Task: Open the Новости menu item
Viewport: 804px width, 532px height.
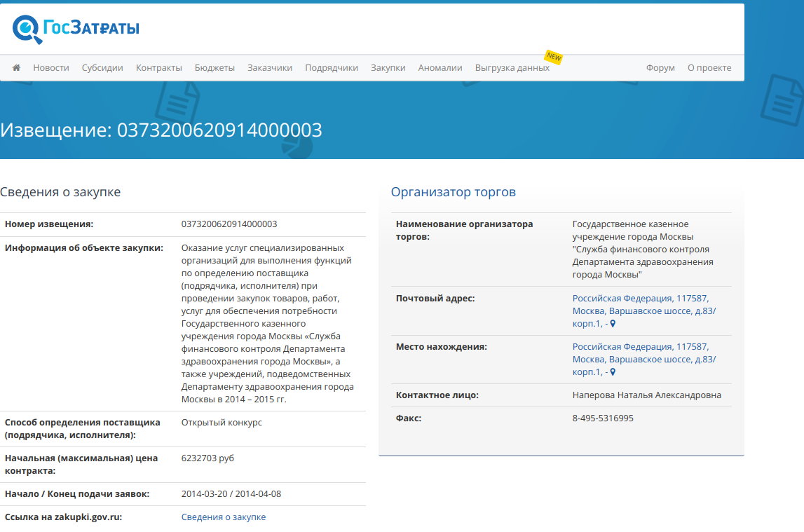Action: pyautogui.click(x=51, y=68)
